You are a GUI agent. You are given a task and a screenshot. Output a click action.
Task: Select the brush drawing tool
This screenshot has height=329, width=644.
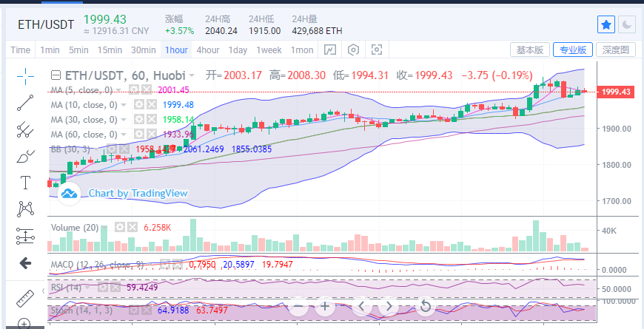point(25,157)
